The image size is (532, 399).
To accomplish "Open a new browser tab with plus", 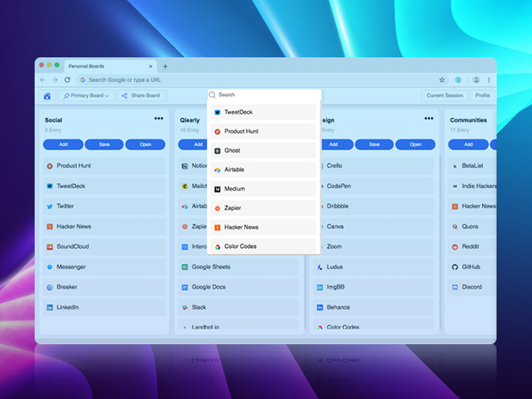I will click(x=166, y=67).
